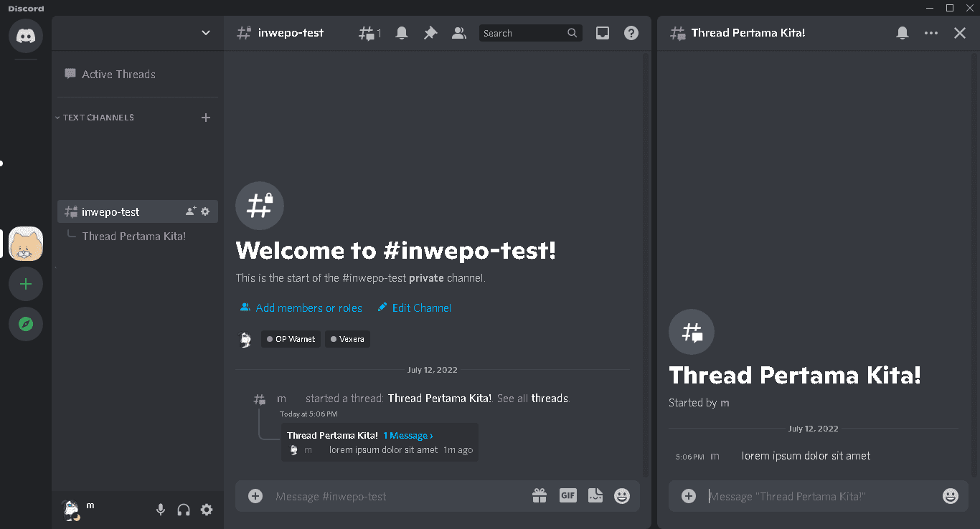This screenshot has height=529, width=980.
Task: Open thread more options menu
Action: 931,33
